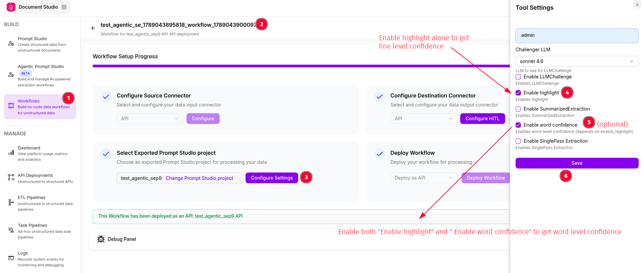Go back using the left arrow icon
Image resolution: width=644 pixels, height=273 pixels.
[93, 28]
